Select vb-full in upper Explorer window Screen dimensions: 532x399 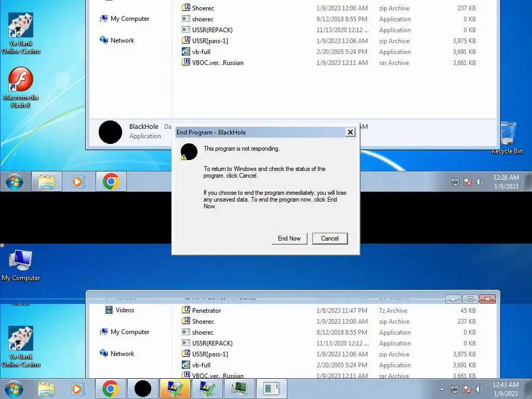[329, 51]
